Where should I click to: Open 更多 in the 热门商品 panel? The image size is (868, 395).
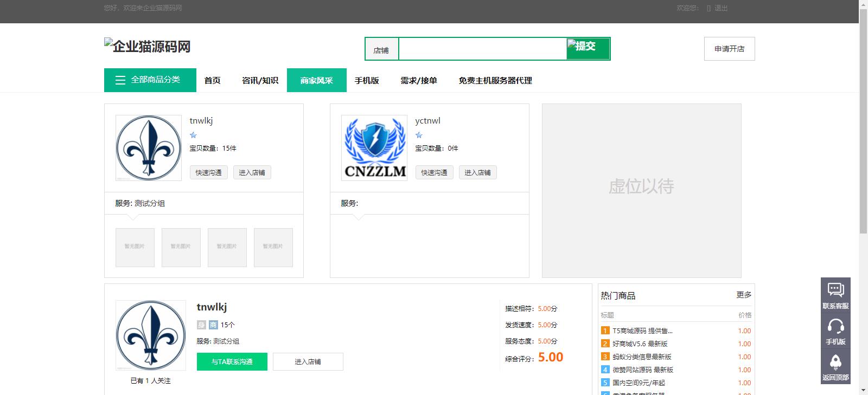point(744,295)
